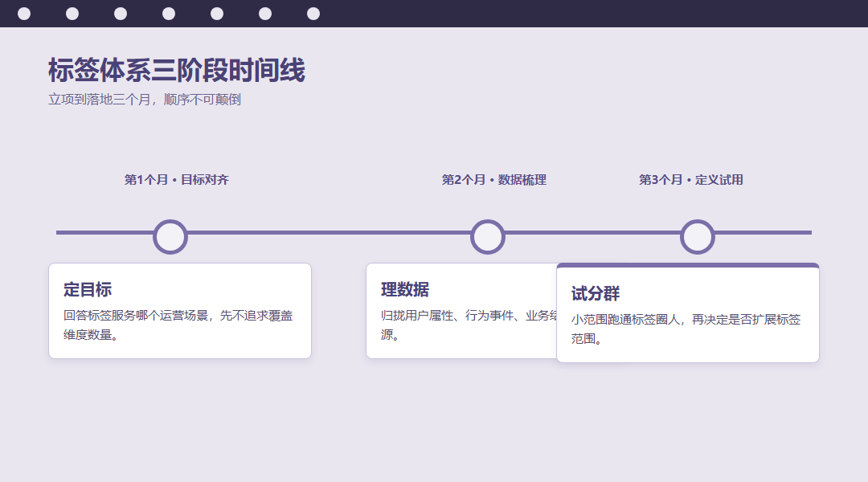Click the seventh white dot in the top bar
Viewport: 868px width, 482px height.
(313, 14)
